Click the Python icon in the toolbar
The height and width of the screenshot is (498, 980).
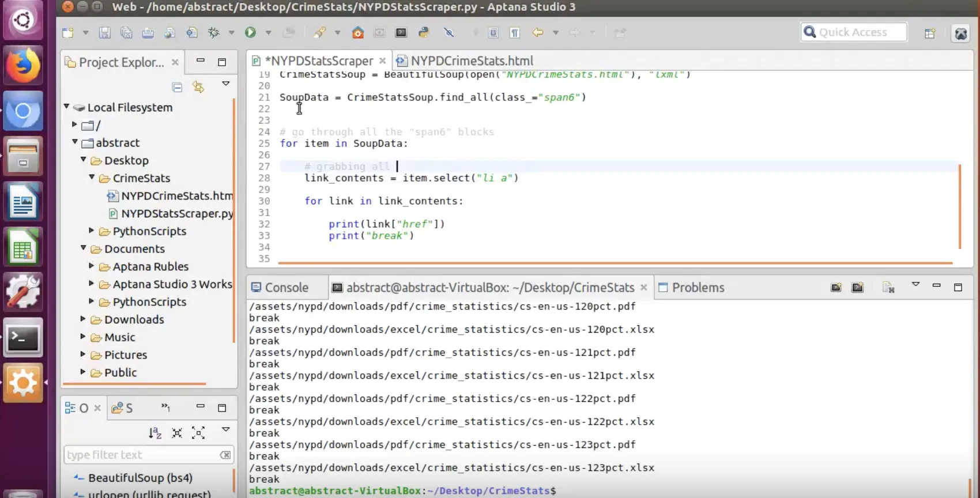tap(424, 33)
